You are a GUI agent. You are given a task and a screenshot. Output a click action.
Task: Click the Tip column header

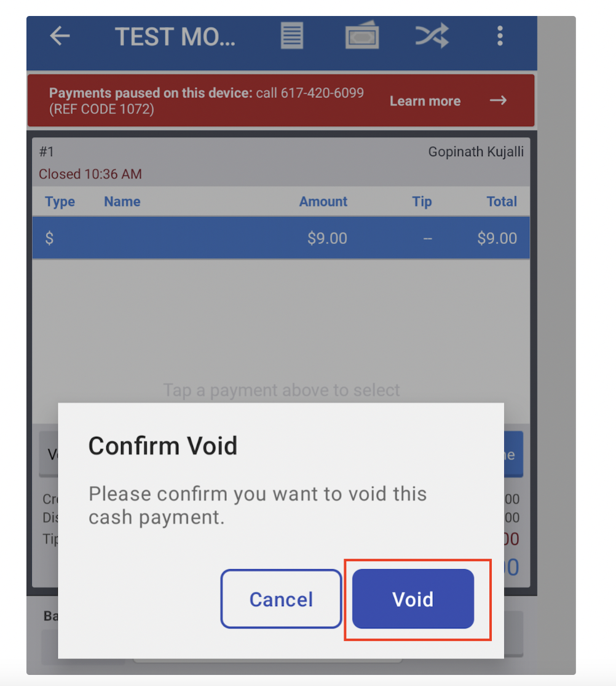[422, 202]
